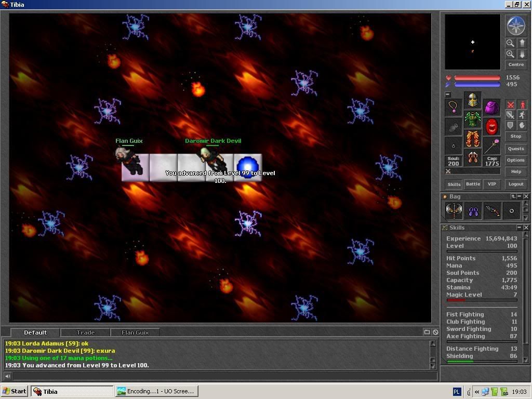Minimize the Bag window
532x399 pixels.
point(520,196)
